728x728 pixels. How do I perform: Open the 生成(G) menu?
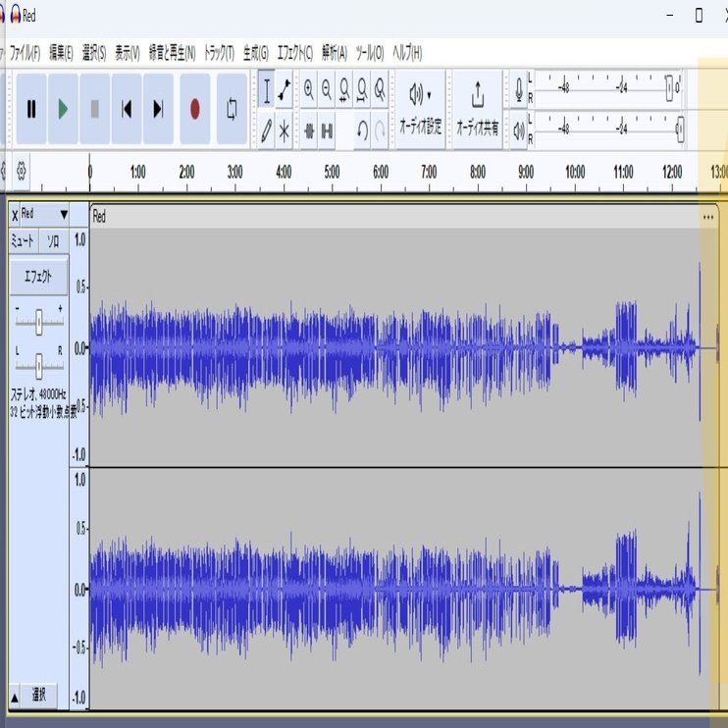pyautogui.click(x=256, y=53)
